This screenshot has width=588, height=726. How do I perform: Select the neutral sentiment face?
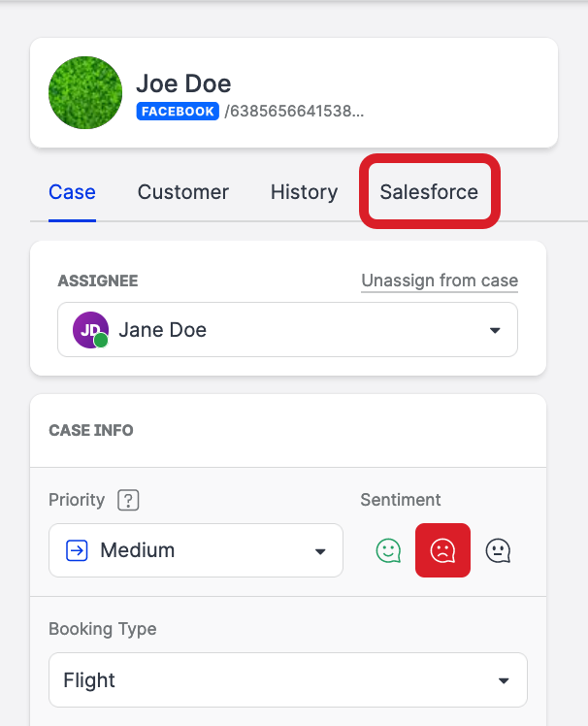point(498,550)
